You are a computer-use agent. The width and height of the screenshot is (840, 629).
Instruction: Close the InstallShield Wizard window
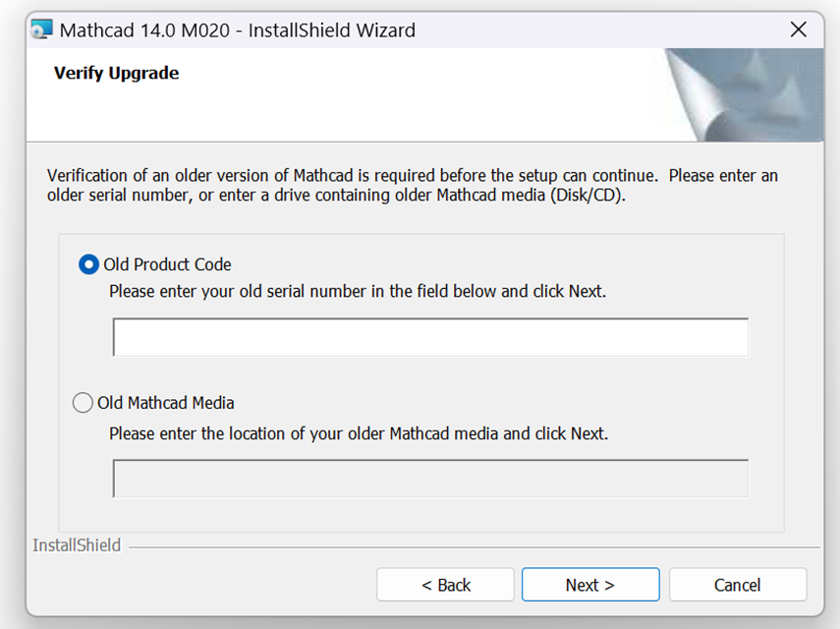[x=798, y=29]
